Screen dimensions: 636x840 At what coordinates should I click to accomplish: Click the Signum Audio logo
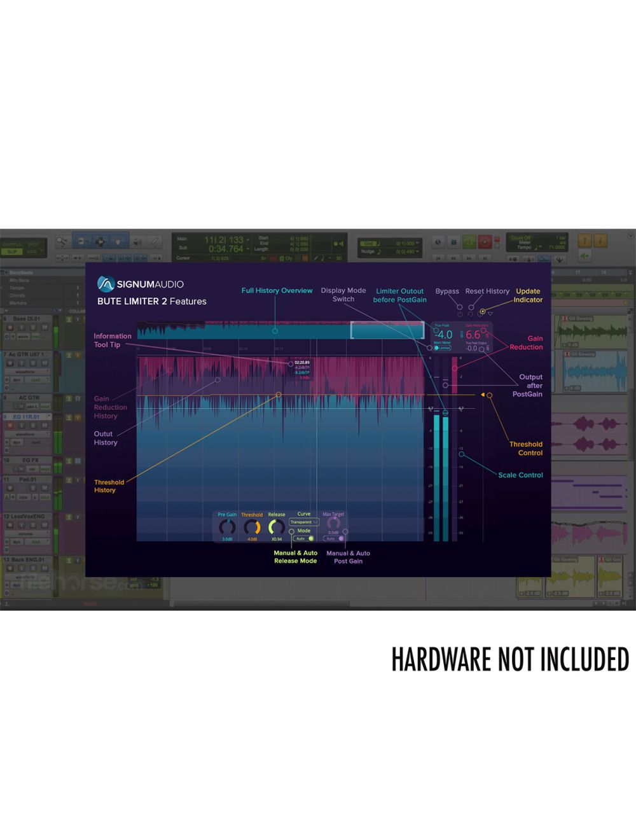(x=106, y=285)
